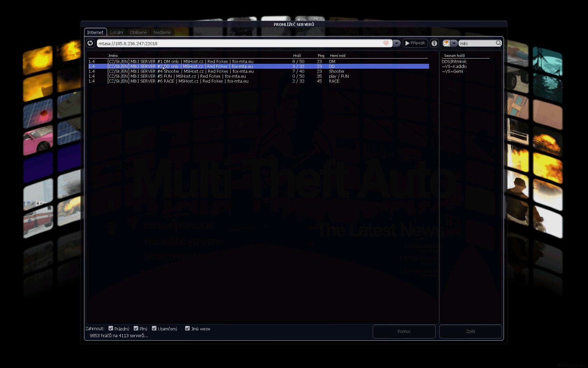
Task: Toggle the Jiné verze checkbox
Action: [187, 328]
